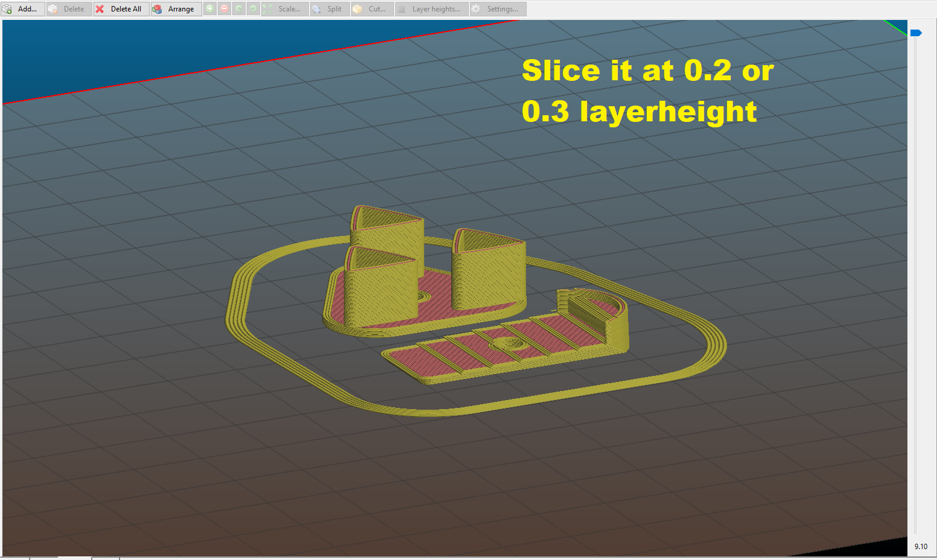
Task: Remove a copy with the red minus icon
Action: coord(224,9)
